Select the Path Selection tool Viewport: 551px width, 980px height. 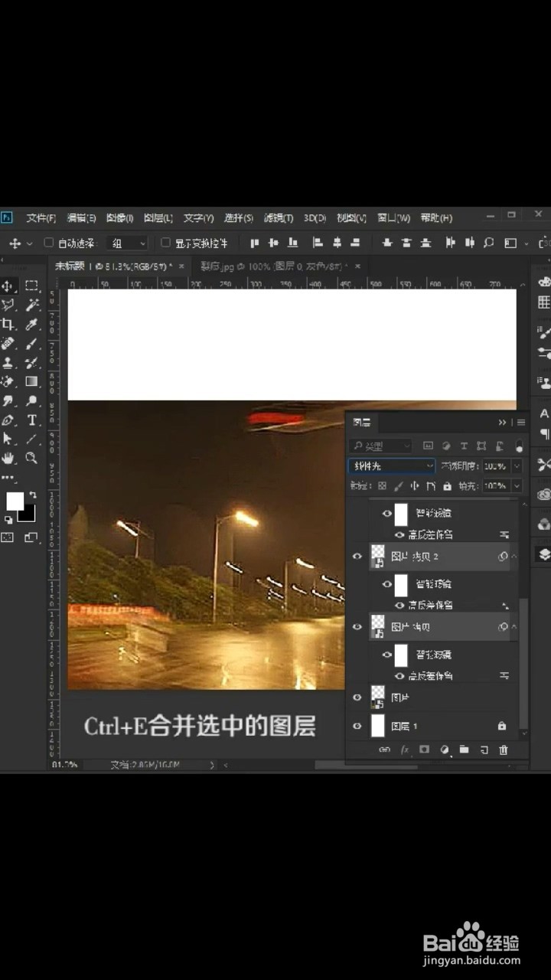click(8, 439)
